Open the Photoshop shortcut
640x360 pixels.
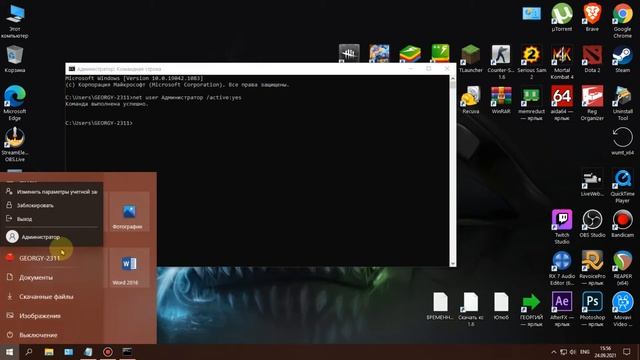[x=592, y=309]
